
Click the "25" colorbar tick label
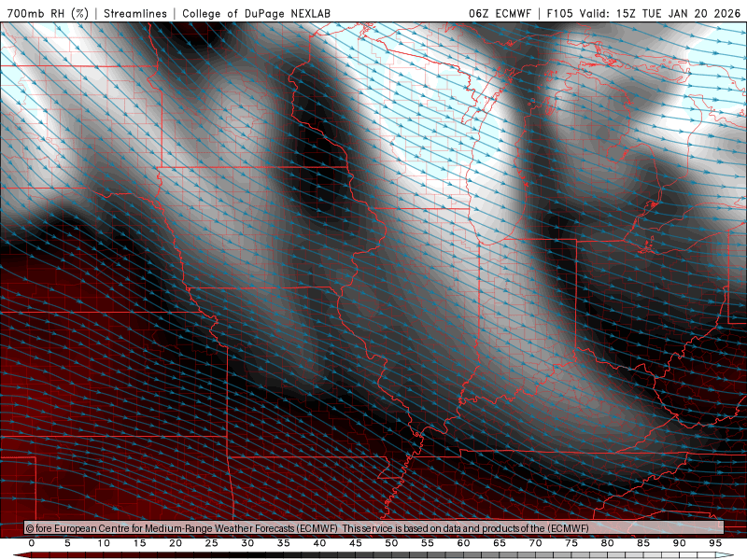click(x=212, y=543)
